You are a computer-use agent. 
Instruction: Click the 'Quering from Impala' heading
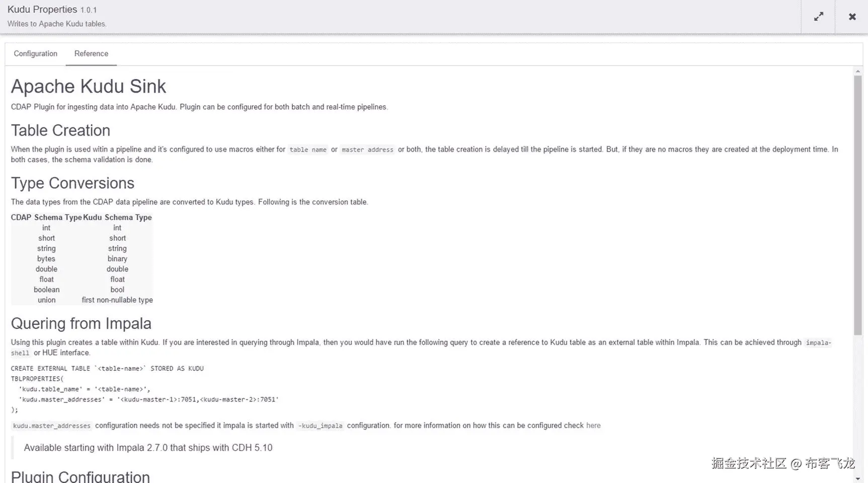pyautogui.click(x=81, y=323)
